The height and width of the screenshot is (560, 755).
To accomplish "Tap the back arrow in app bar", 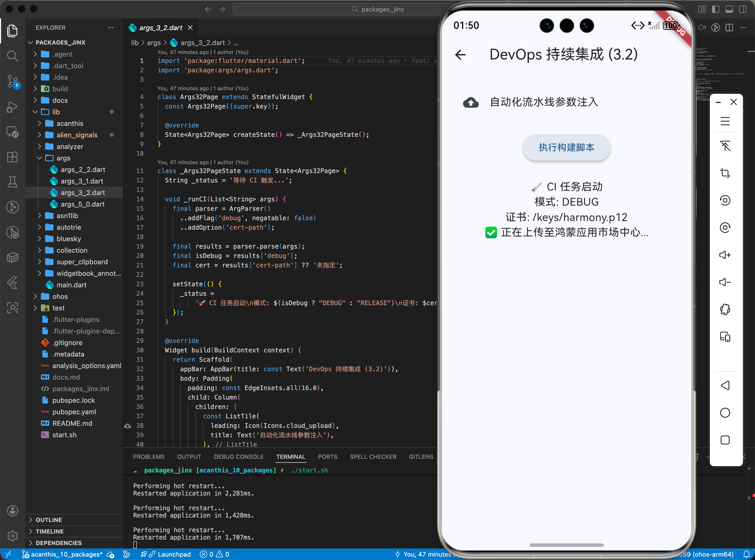I will [460, 55].
